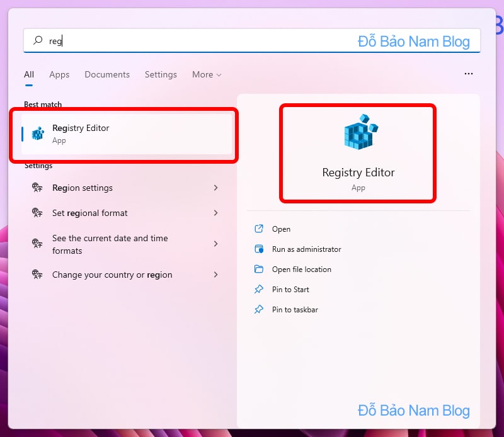Click the Open file location folder icon
The width and height of the screenshot is (504, 437).
[259, 269]
